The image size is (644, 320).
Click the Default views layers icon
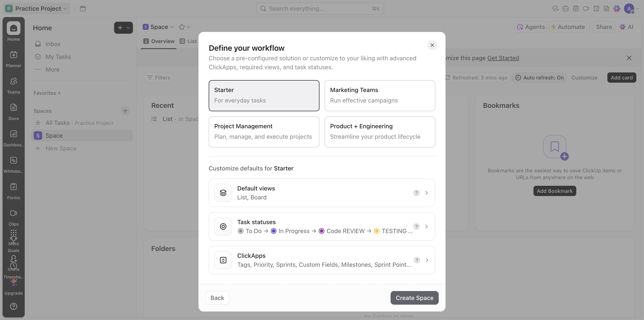(223, 193)
